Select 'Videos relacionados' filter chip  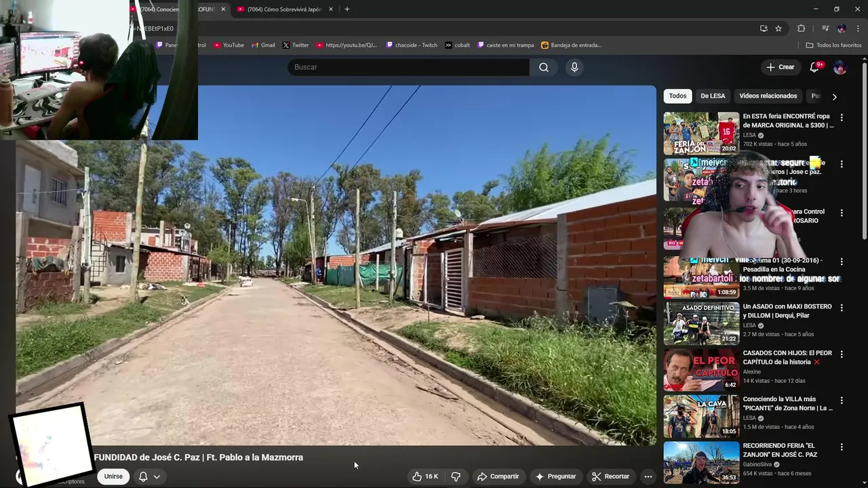click(x=768, y=96)
